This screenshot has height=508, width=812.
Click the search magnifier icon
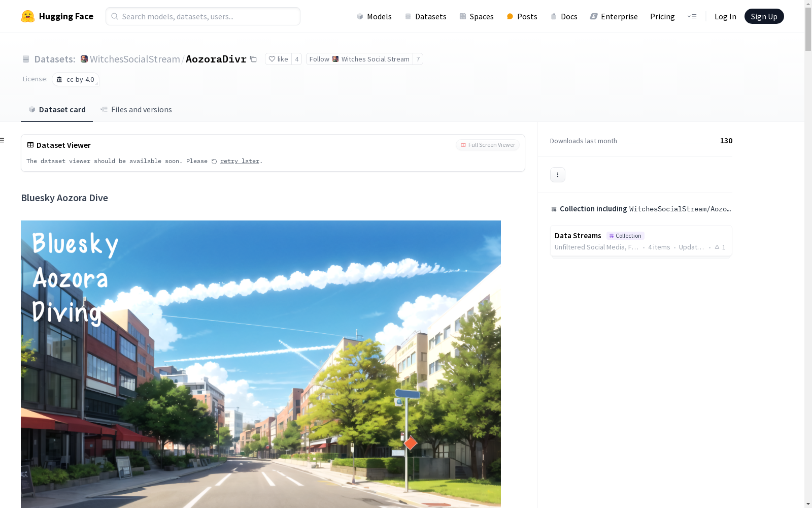[115, 16]
